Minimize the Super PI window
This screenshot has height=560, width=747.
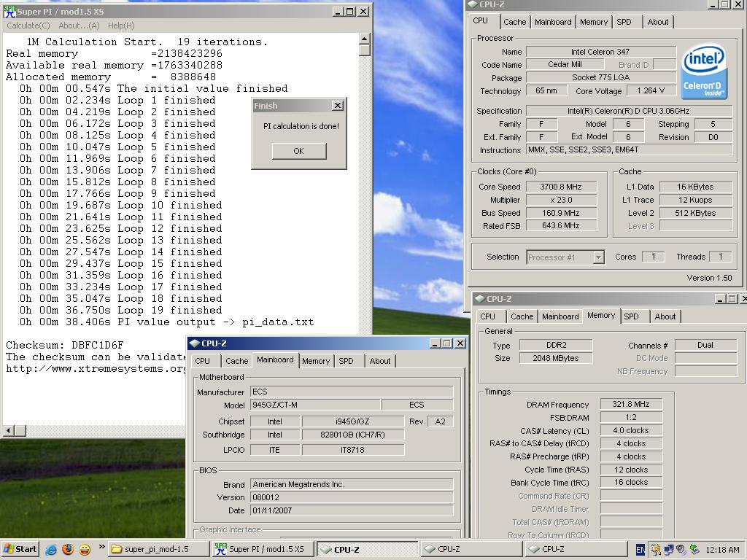pos(337,12)
